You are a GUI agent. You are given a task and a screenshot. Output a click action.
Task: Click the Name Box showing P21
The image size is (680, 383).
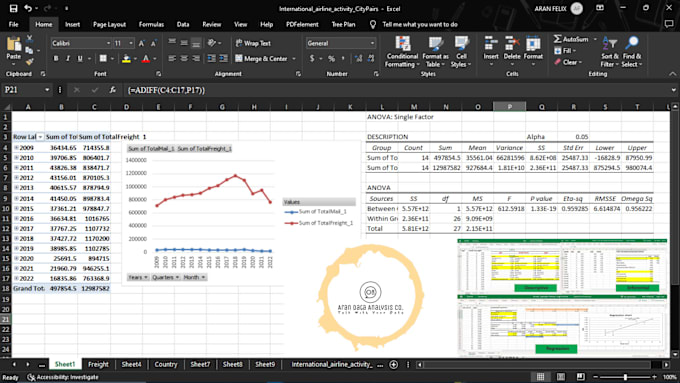[x=26, y=90]
